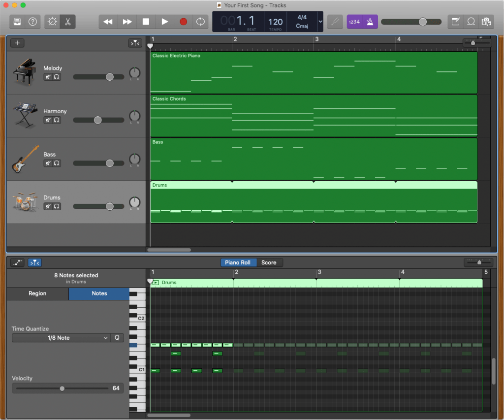
Task: Click the red Record button
Action: click(183, 22)
